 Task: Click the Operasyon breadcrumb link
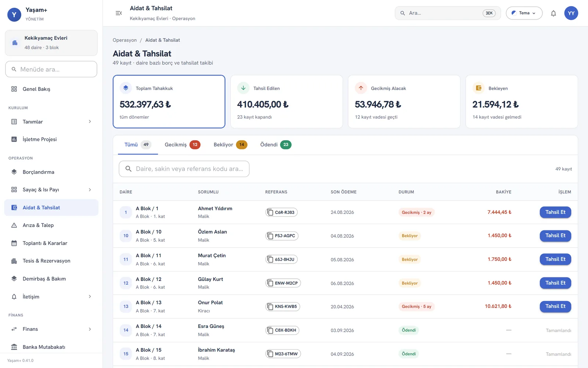125,40
